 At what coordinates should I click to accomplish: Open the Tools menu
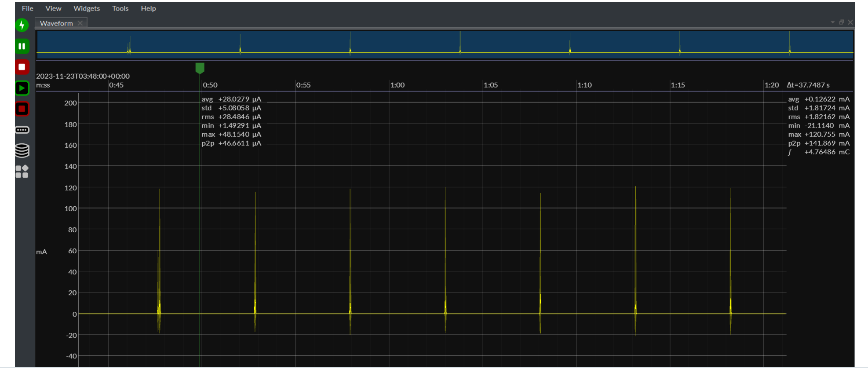click(120, 8)
